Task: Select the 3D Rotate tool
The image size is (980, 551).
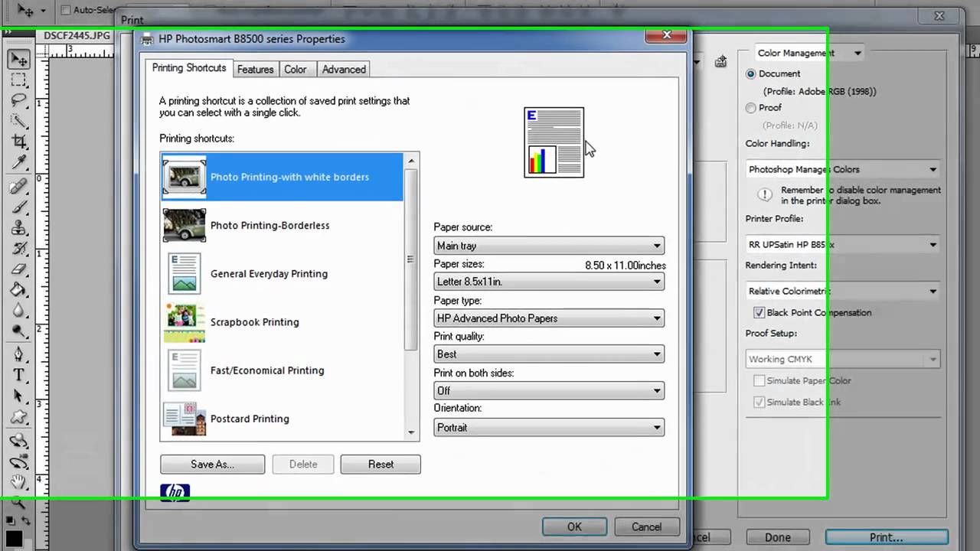Action: point(19,441)
